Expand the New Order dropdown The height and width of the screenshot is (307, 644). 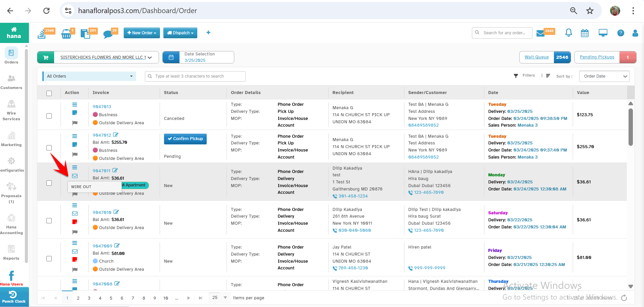pyautogui.click(x=142, y=33)
